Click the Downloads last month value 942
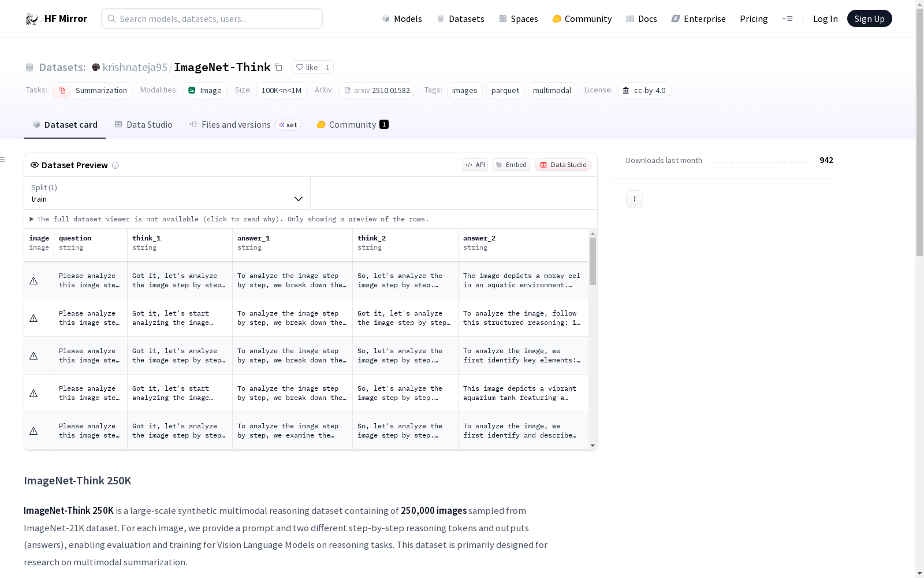The image size is (924, 578). pos(826,160)
